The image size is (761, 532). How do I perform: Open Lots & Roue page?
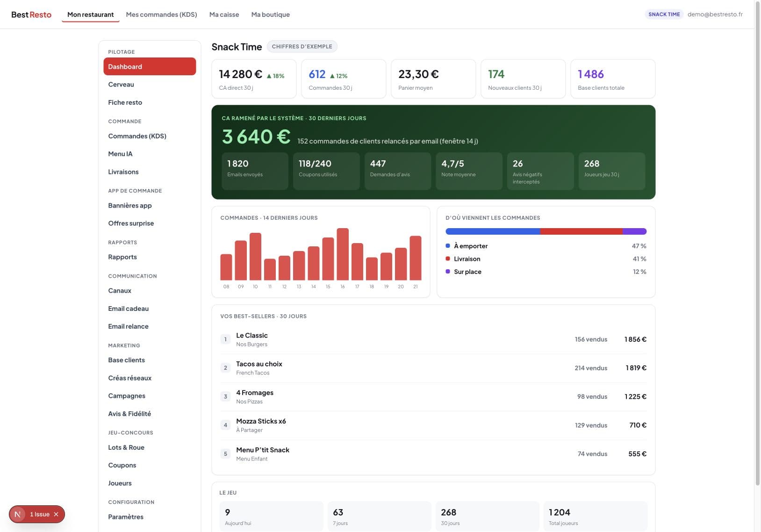click(x=150, y=447)
